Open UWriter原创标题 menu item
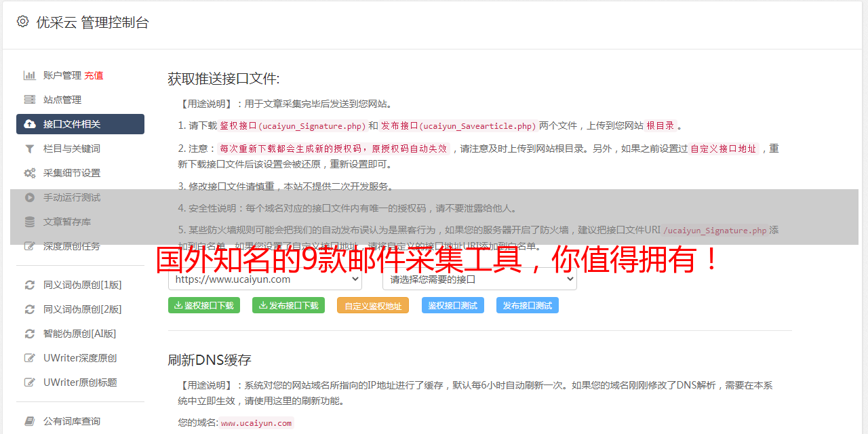The height and width of the screenshot is (434, 868). point(80,382)
